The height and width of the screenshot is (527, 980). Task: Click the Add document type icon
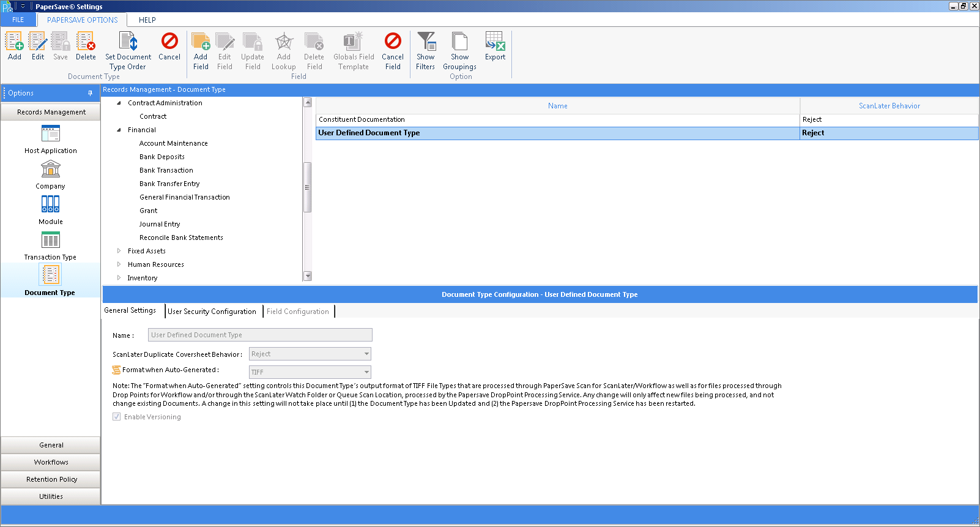coord(15,42)
